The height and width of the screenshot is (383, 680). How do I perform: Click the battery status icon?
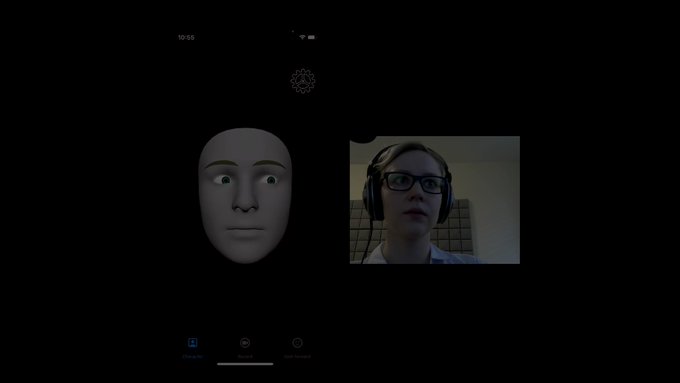(312, 37)
